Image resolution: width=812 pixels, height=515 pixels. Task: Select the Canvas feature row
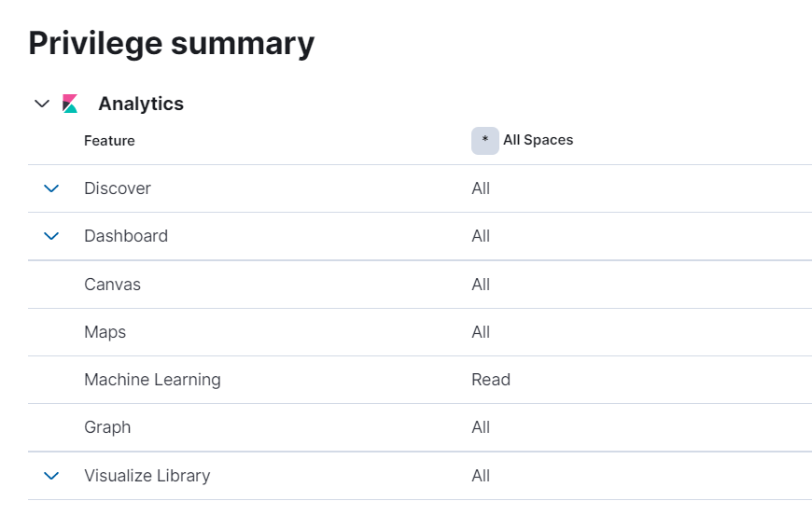[x=420, y=285]
